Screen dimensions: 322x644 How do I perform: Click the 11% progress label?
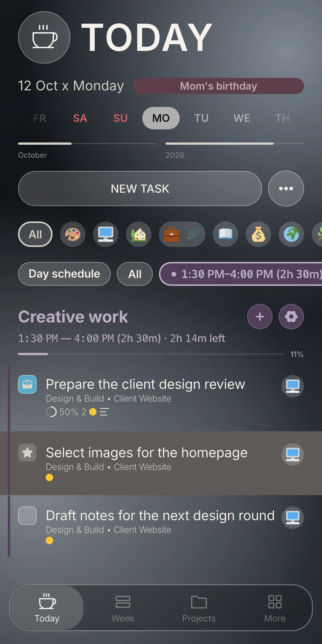pos(297,354)
